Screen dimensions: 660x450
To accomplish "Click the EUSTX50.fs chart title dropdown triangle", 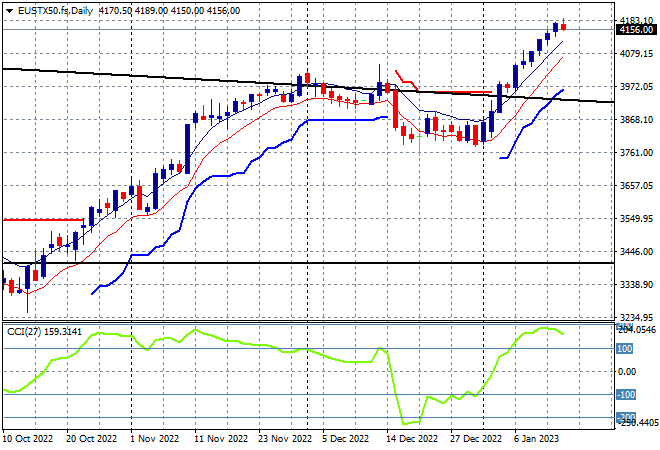I will pos(9,11).
